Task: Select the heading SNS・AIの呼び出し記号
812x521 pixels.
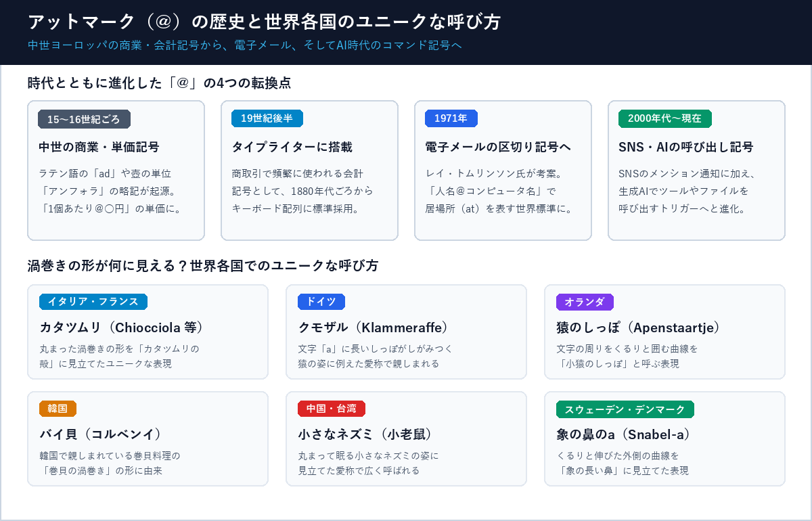Action: [686, 147]
